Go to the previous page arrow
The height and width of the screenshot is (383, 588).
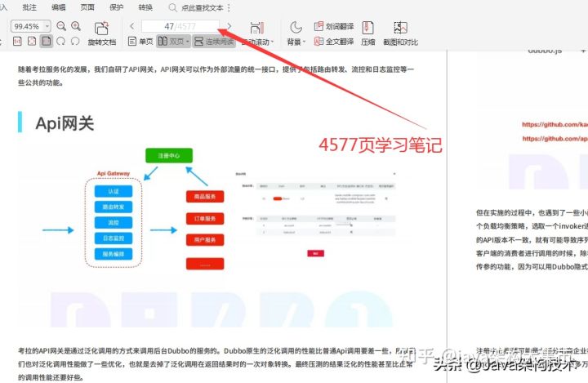coord(132,26)
